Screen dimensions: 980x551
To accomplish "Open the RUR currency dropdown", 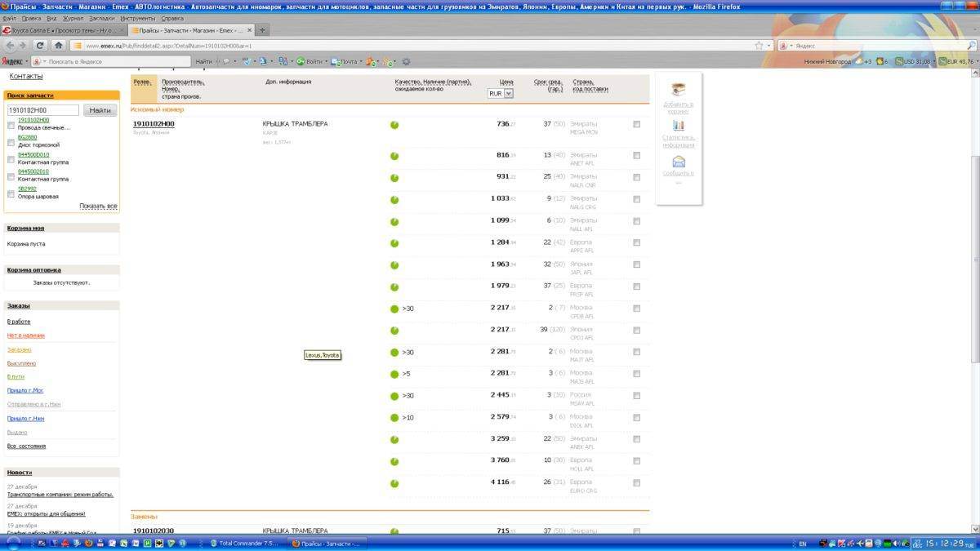I will coord(501,94).
